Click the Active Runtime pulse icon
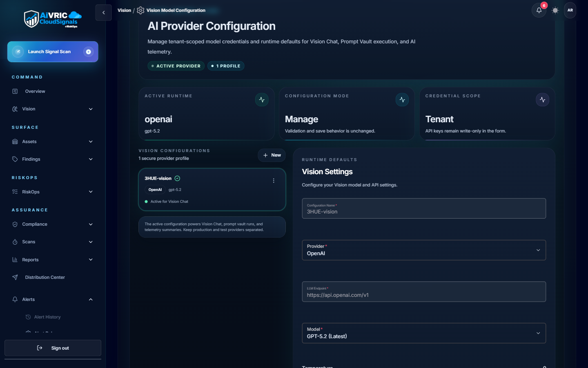Viewport: 588px width, 368px height. click(x=262, y=100)
